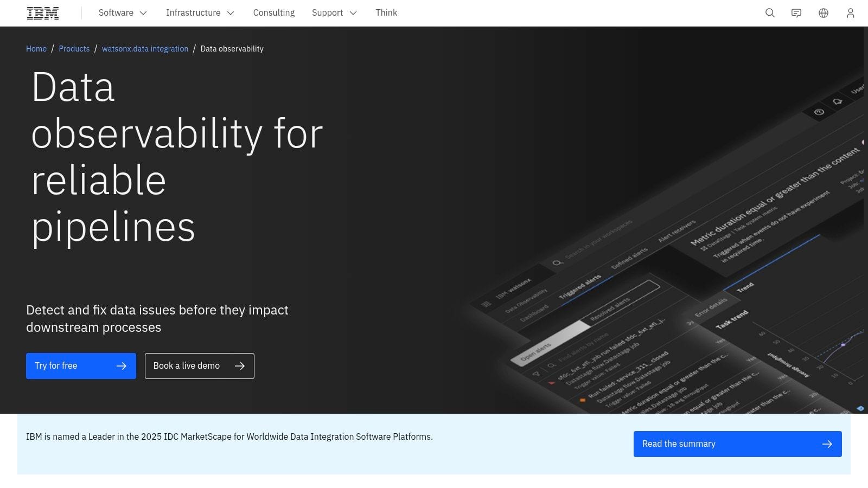Click the Data observability breadcrumb text
The image size is (868, 488).
point(232,49)
